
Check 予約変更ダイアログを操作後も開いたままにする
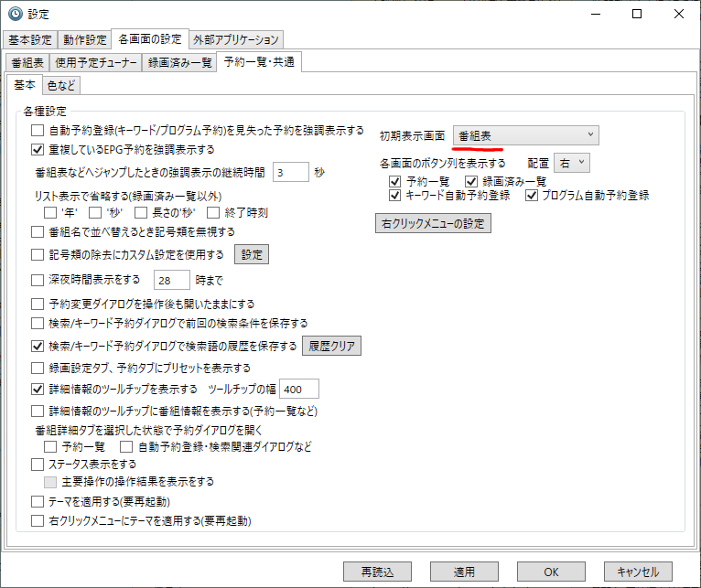pyautogui.click(x=38, y=305)
